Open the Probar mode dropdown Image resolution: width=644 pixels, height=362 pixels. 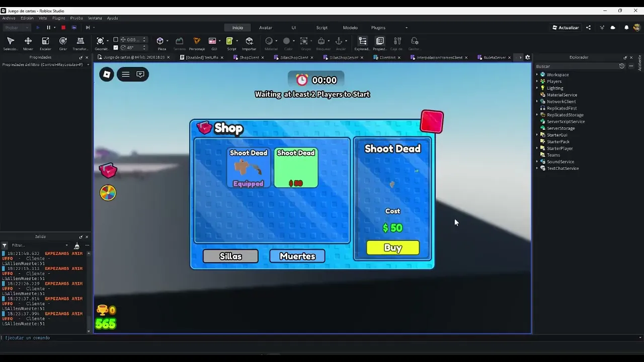pyautogui.click(x=17, y=28)
